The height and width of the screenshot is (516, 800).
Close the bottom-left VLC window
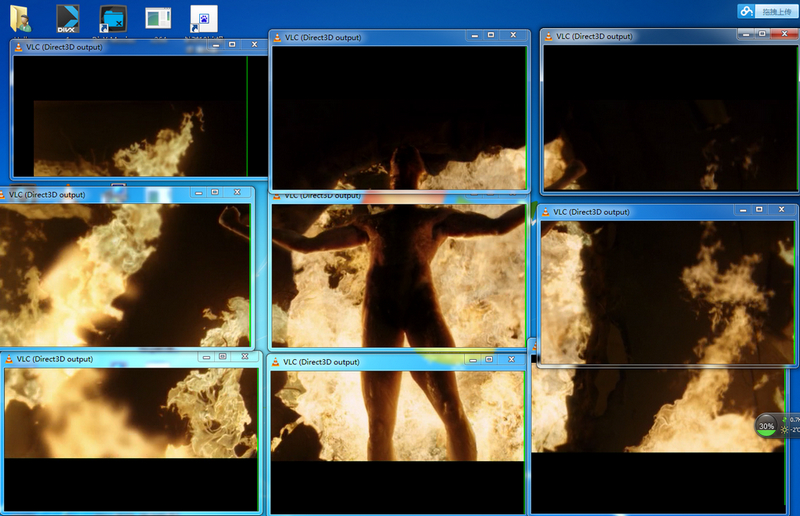[x=245, y=356]
